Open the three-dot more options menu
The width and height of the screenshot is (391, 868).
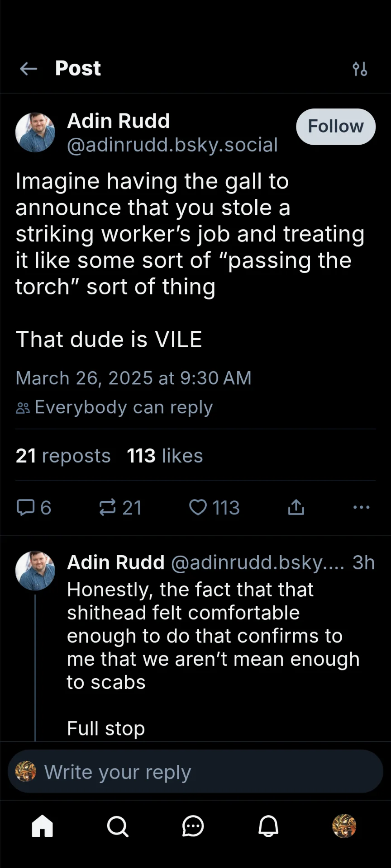(x=361, y=507)
